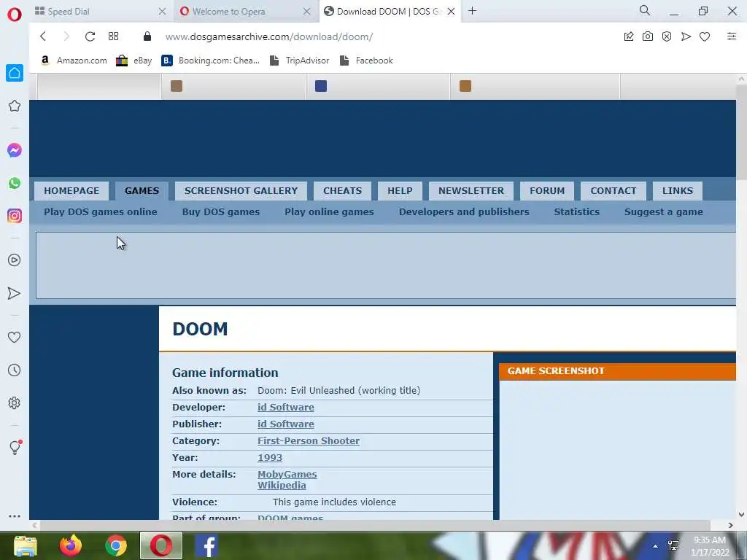Open the TripAdvisor bookmark
Image resolution: width=747 pixels, height=560 pixels.
pyautogui.click(x=299, y=61)
